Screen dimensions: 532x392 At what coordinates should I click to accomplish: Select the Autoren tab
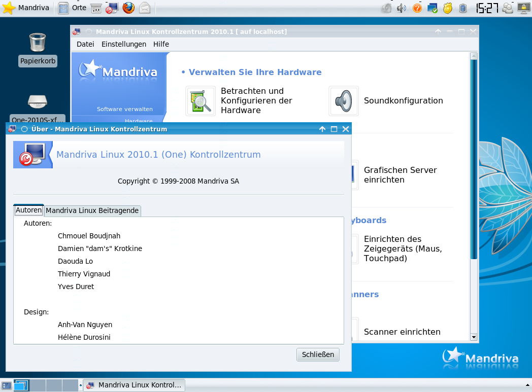click(x=28, y=210)
